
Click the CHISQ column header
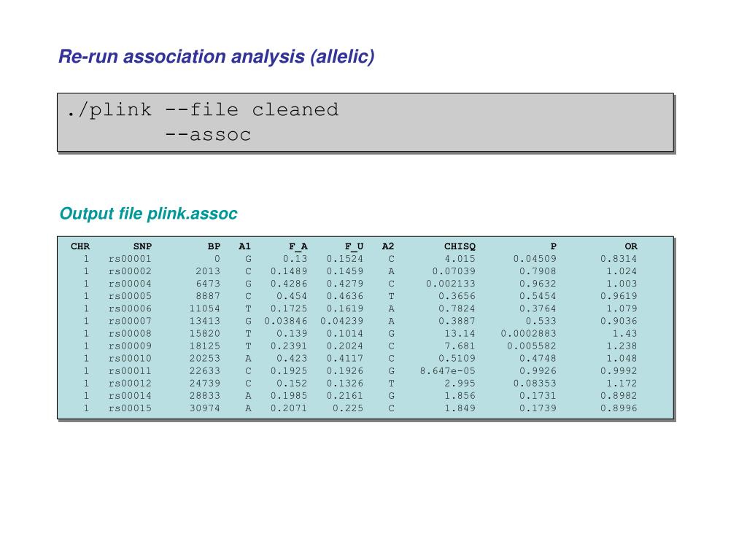[x=460, y=246]
